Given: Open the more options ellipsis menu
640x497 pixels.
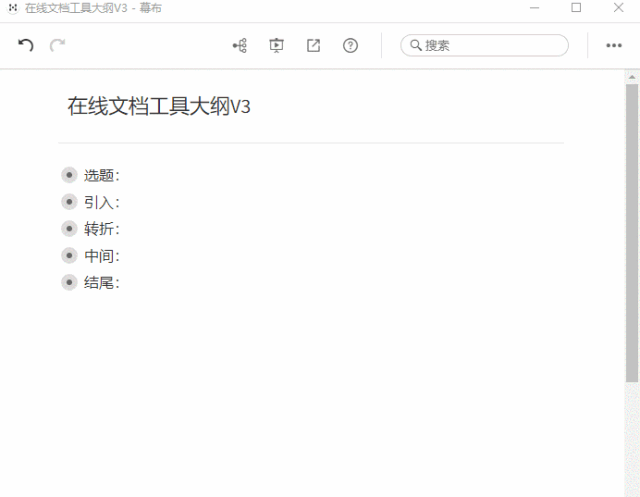Looking at the screenshot, I should coord(614,45).
